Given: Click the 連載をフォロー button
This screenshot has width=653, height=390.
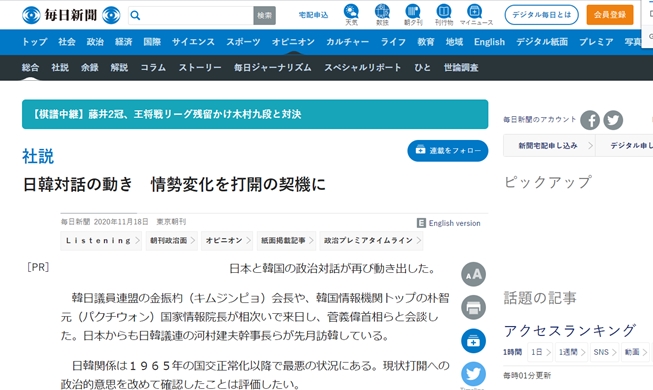Looking at the screenshot, I should [x=448, y=150].
